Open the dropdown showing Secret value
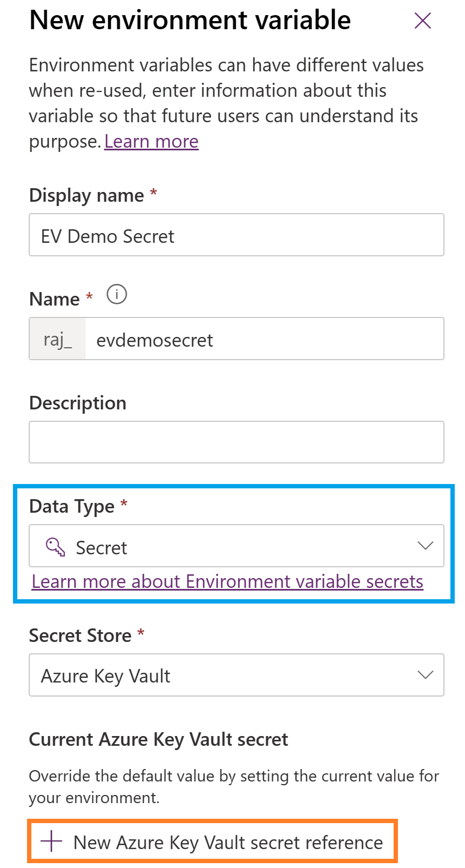 click(x=236, y=546)
